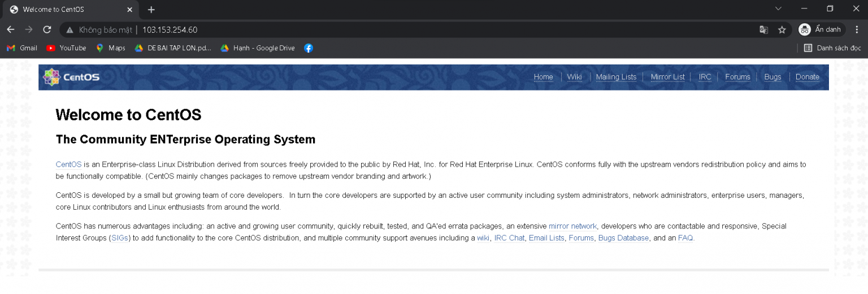The width and height of the screenshot is (868, 294).
Task: Follow the Email Lists link
Action: point(546,238)
